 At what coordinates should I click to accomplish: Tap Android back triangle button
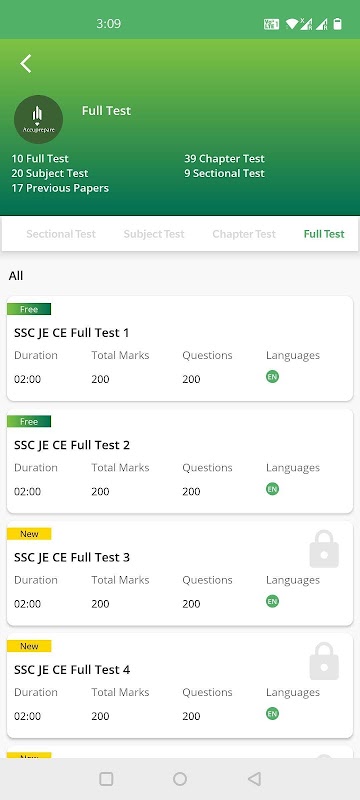[254, 779]
